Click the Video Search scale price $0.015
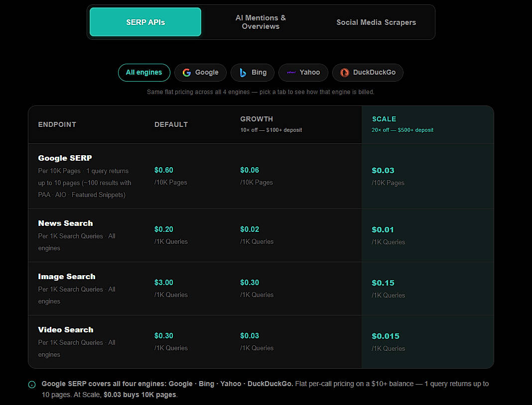532x405 pixels. [x=386, y=336]
